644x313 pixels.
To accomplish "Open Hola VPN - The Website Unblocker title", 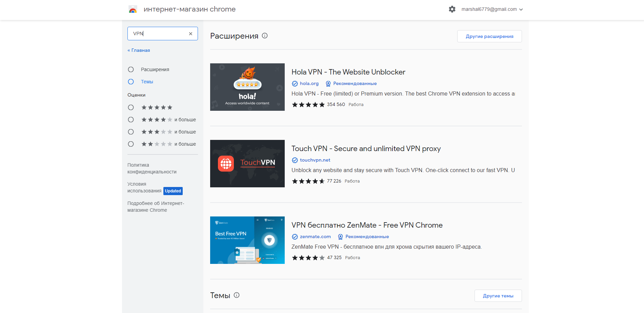I will point(348,72).
